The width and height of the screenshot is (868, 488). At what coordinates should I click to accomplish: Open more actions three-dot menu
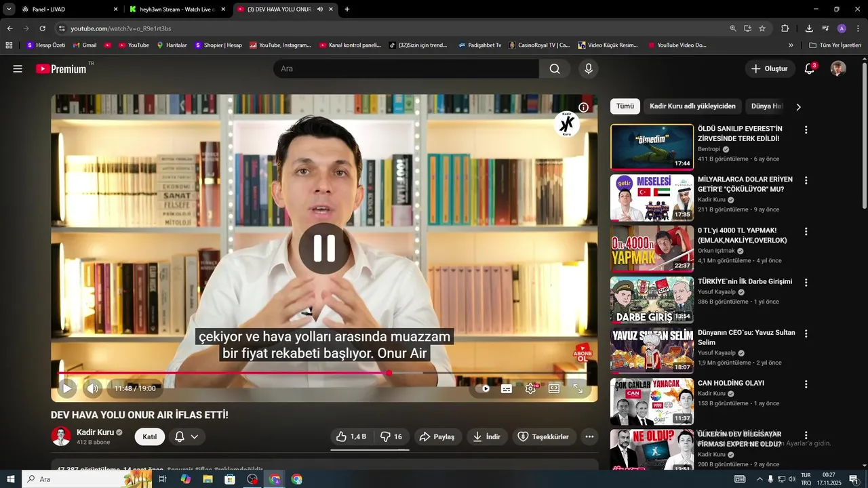click(589, 436)
